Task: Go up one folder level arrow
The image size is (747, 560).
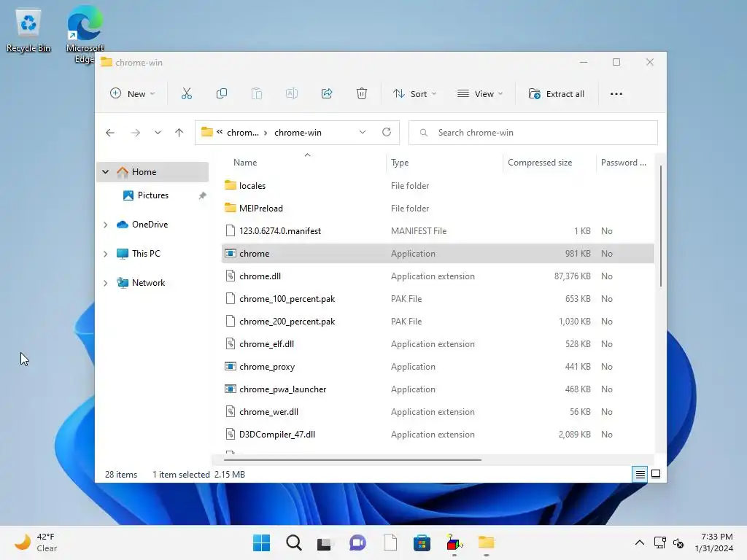Action: (x=179, y=133)
